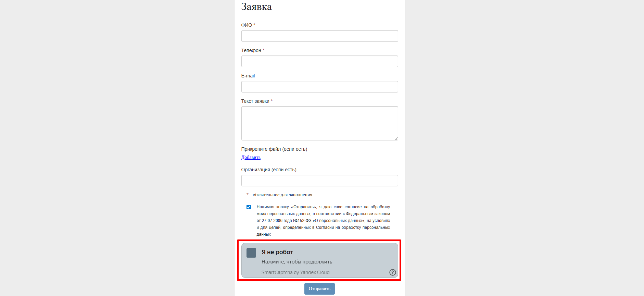This screenshot has height=296, width=644.
Task: Open the Добавить file attachment link
Action: [251, 157]
